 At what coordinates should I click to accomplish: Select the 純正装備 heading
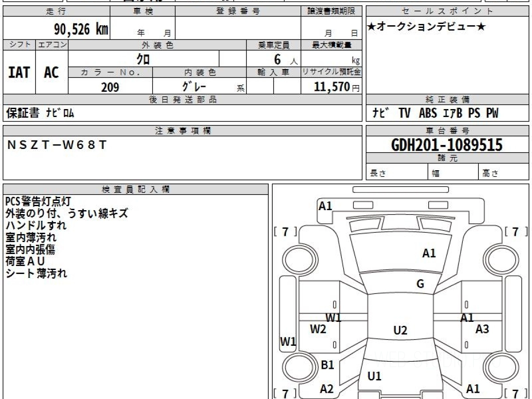pyautogui.click(x=447, y=100)
